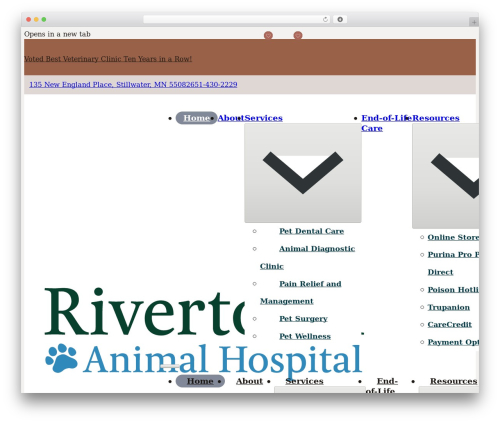
Task: Select Home in the lower navigation
Action: [200, 381]
